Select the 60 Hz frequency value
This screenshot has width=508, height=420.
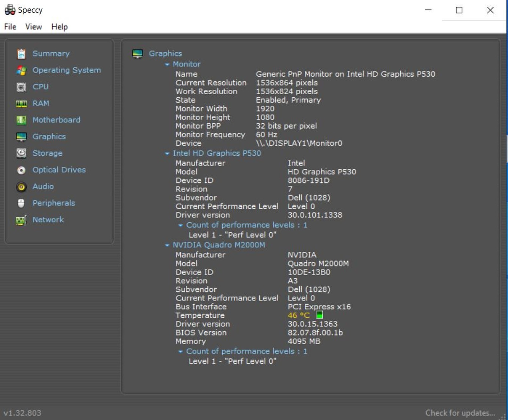pos(266,135)
